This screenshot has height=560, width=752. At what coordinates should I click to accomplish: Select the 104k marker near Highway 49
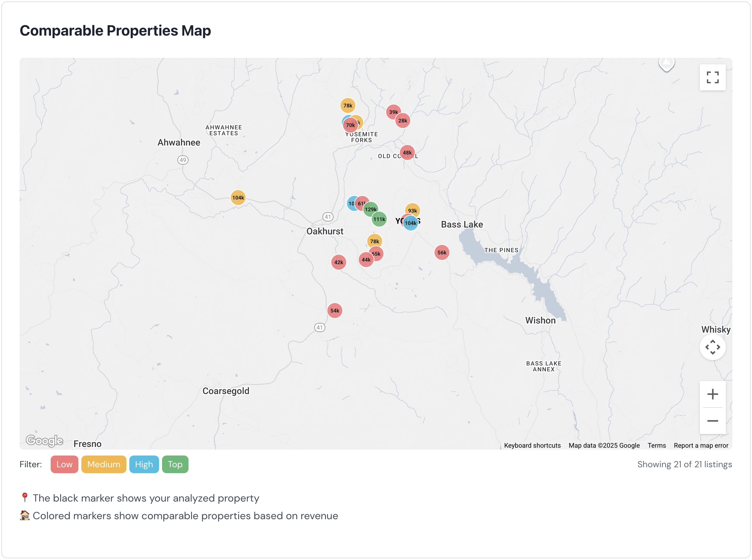238,197
